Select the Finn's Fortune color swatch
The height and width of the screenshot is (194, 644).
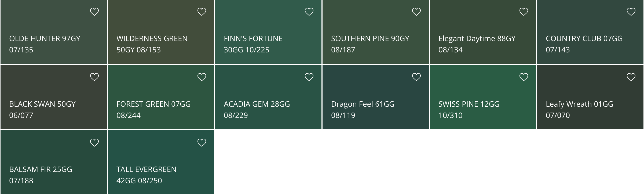click(268, 32)
